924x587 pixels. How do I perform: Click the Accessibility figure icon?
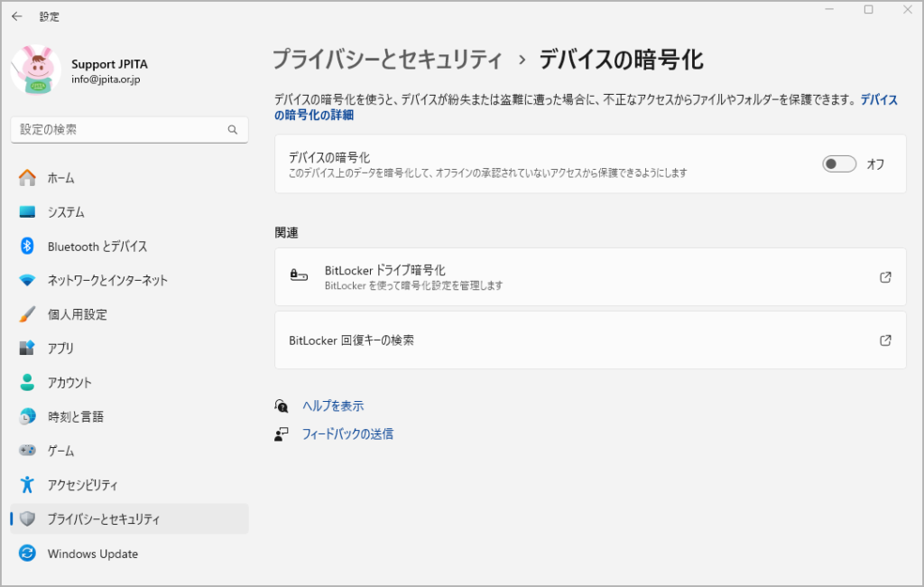pyautogui.click(x=27, y=485)
